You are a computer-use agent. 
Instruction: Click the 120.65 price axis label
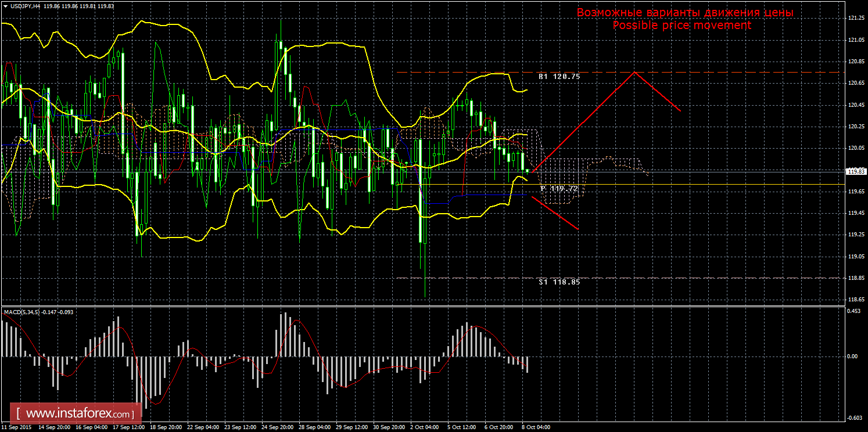855,84
